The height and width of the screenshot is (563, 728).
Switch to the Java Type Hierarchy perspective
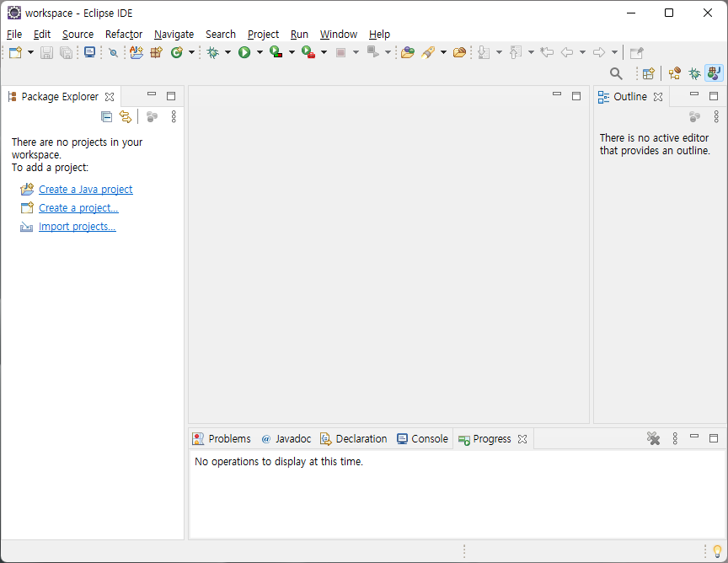pos(675,73)
